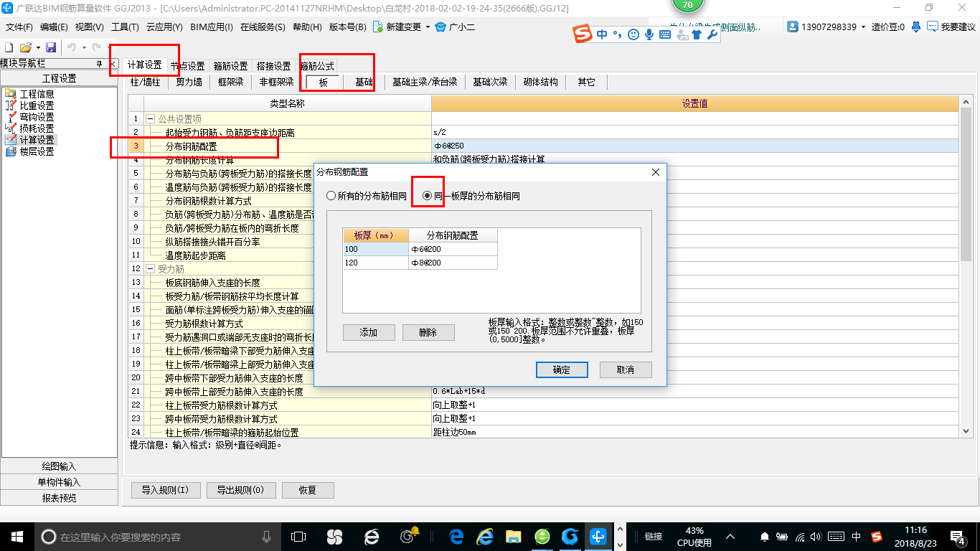Screen dimensions: 980x551
Task: Open the 绘图输入 navigation section
Action: [59, 466]
